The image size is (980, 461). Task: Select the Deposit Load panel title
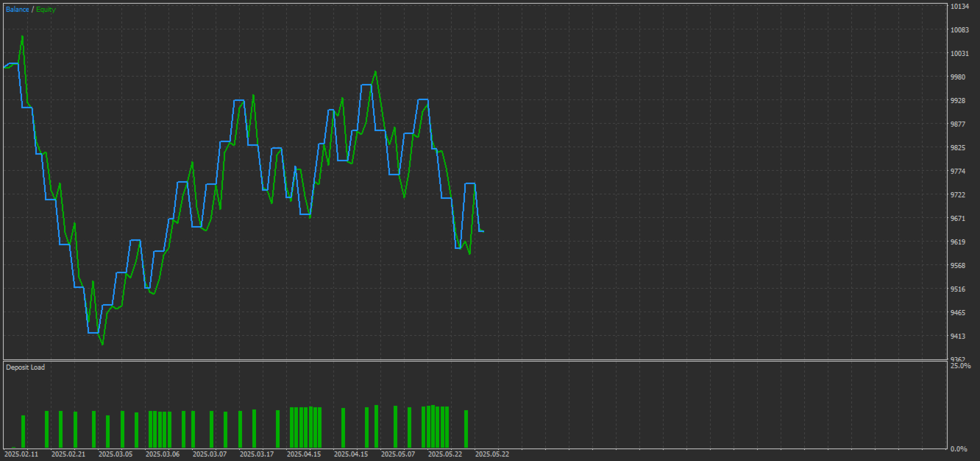coord(25,367)
